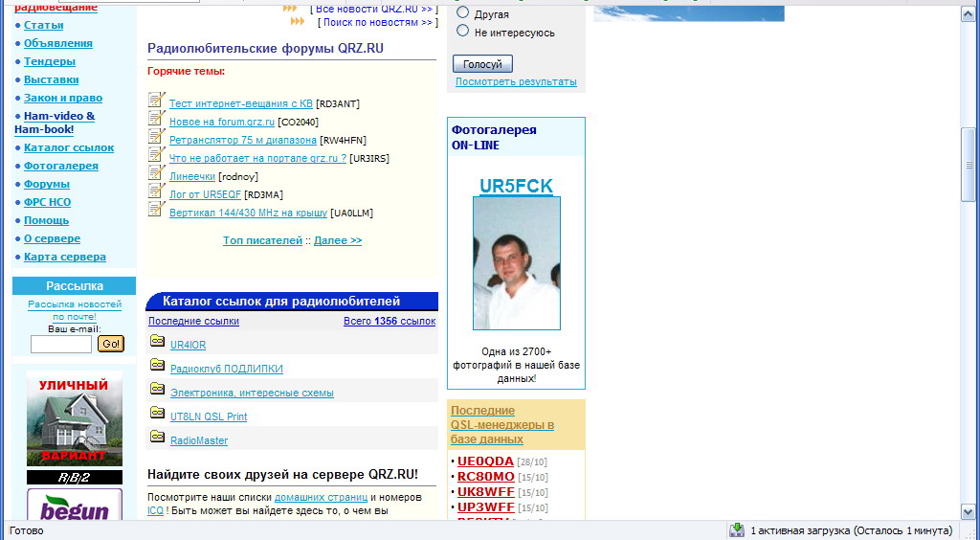
Task: Click the note icon beside Новое на forum.qrz.ru
Action: click(x=157, y=118)
